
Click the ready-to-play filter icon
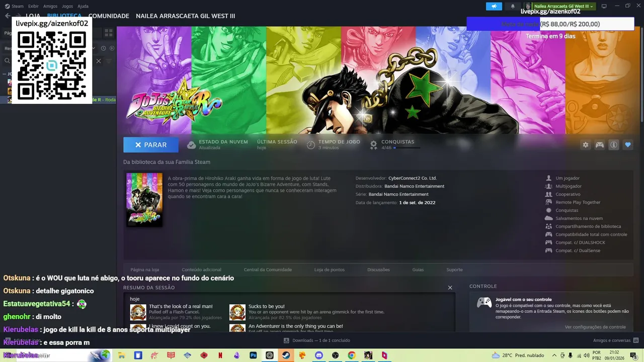coord(112,48)
